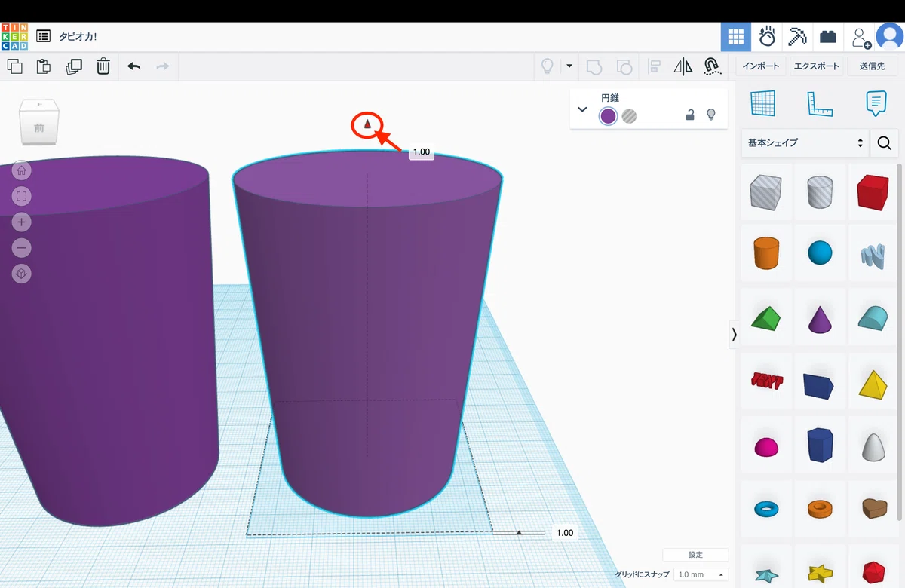Select the teal Round Roof shape
Screen dimensions: 905x588
pyautogui.click(x=873, y=319)
